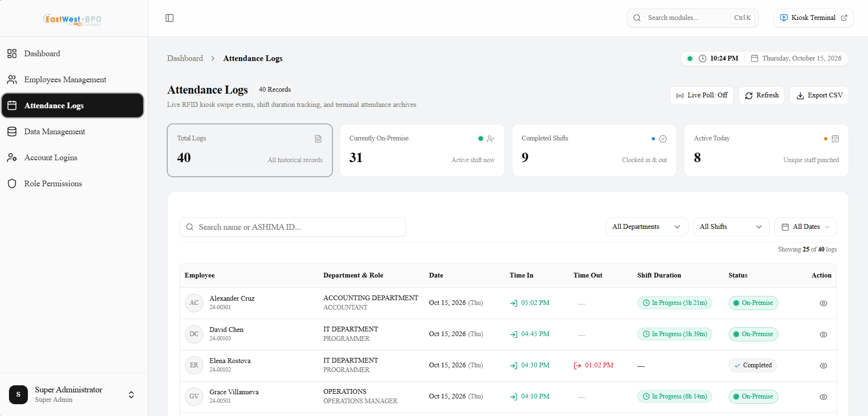Open Role Permissions page
868x416 pixels.
tap(73, 183)
